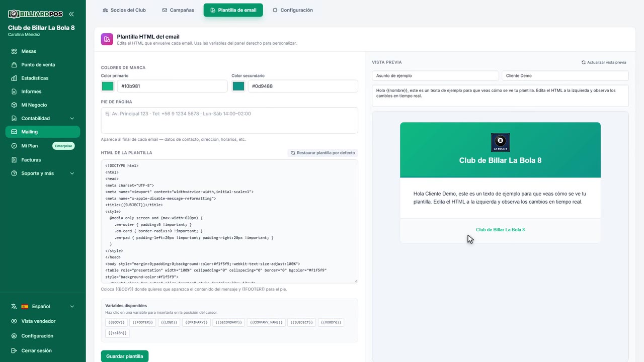Click the Facturas receipt icon
Screen dimensions: 644x362
pos(14,160)
